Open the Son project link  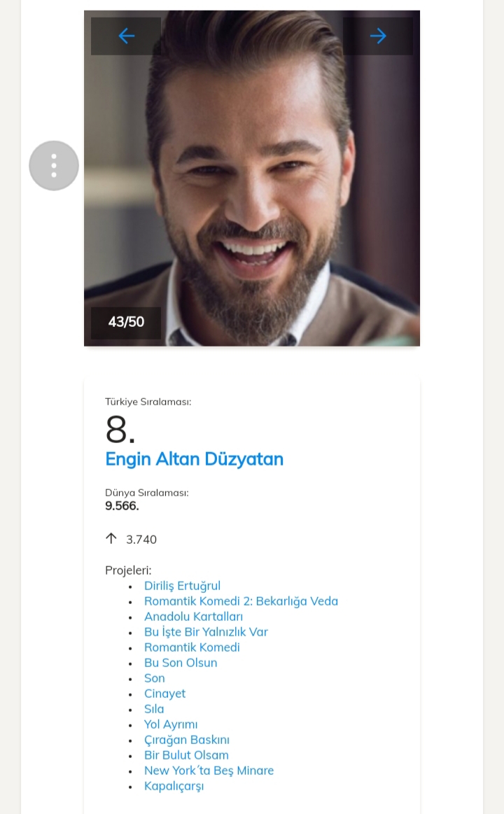155,678
